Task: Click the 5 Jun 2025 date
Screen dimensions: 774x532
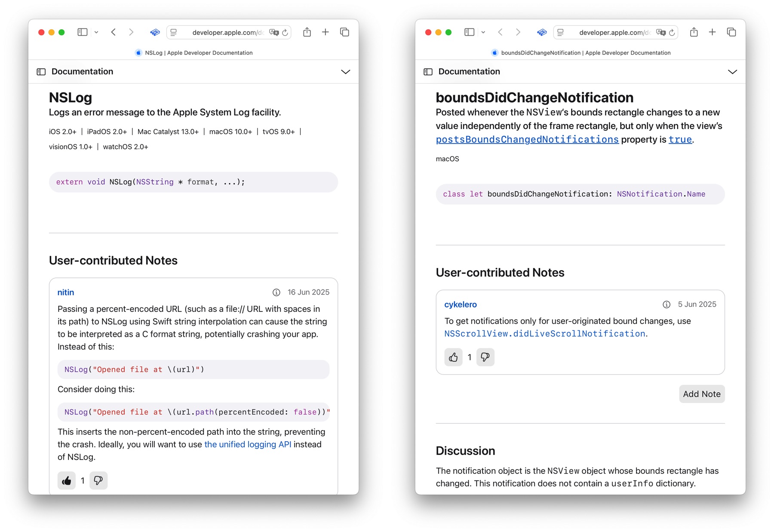Action: pos(697,304)
